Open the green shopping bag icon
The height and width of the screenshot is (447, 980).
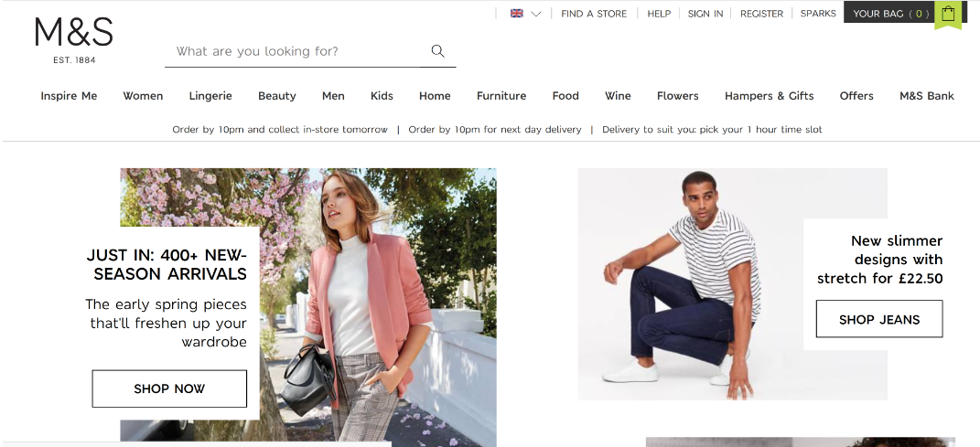(x=948, y=14)
